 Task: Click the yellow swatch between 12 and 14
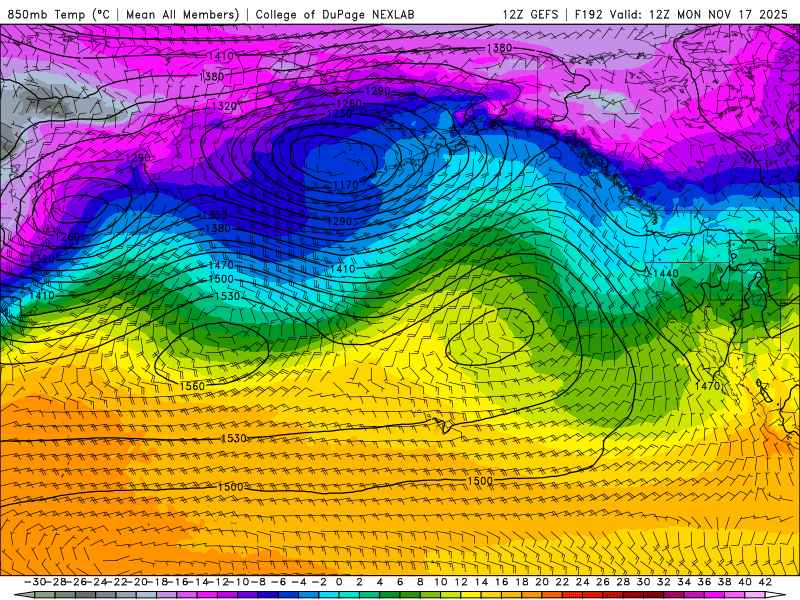(471, 595)
